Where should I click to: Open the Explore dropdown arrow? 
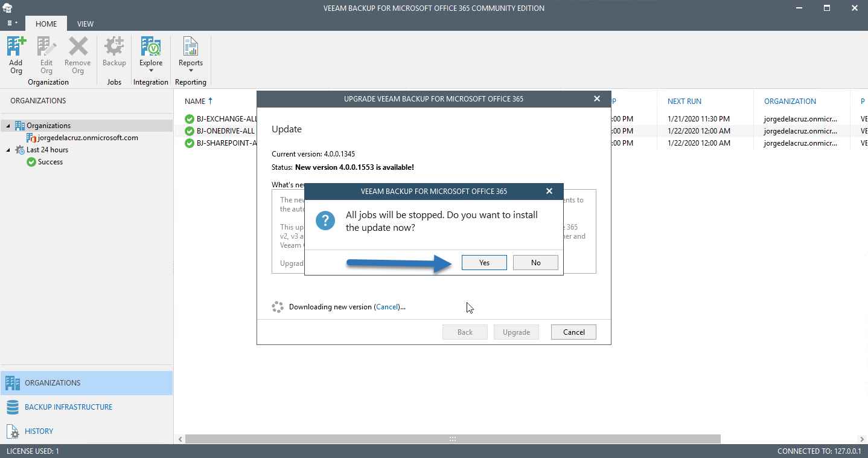[x=151, y=71]
